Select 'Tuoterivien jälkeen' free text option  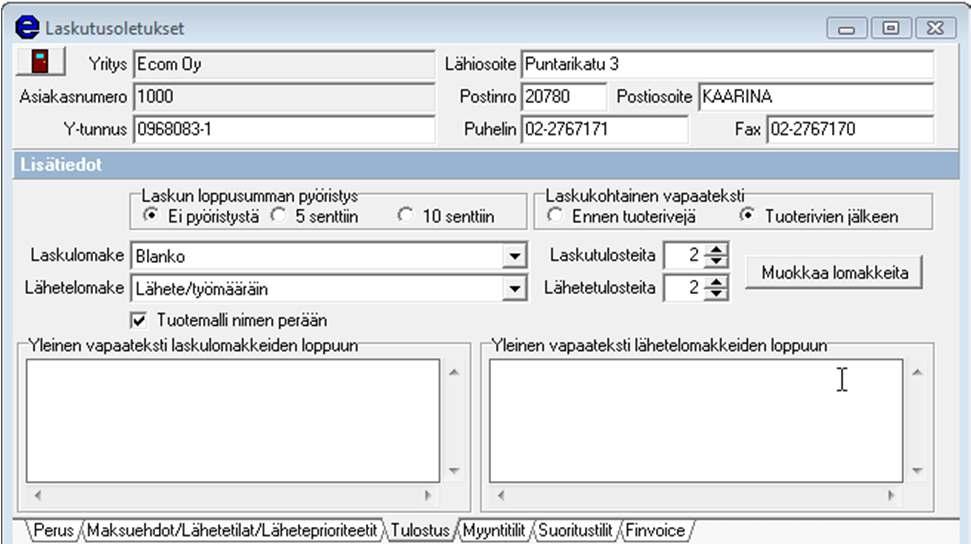click(x=747, y=215)
